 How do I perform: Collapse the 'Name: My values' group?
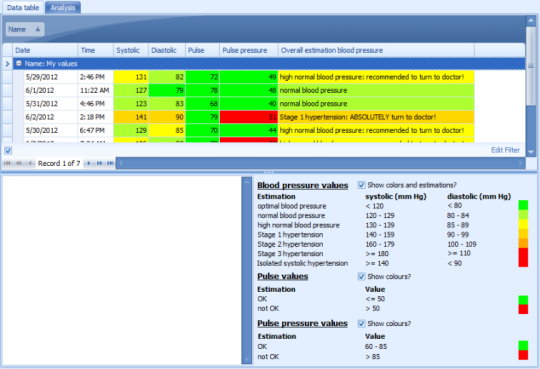point(19,63)
